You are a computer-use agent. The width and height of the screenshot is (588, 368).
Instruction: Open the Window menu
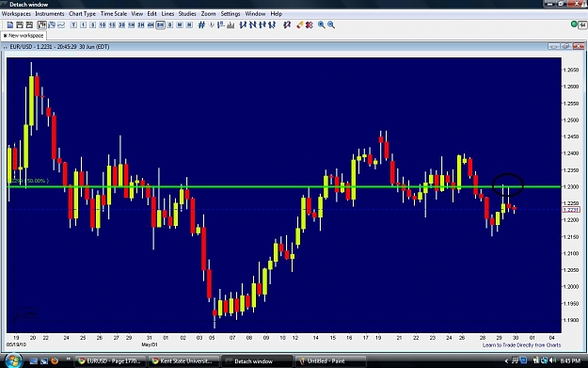click(255, 14)
